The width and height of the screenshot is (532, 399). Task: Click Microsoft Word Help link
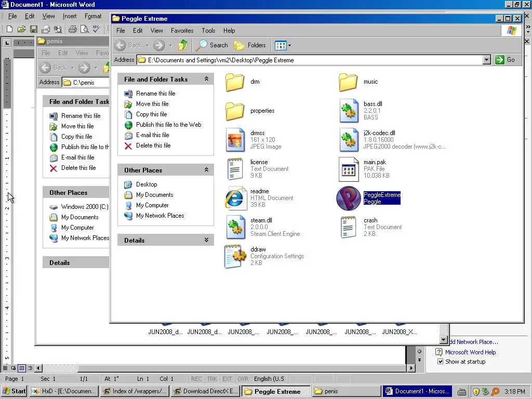tap(470, 352)
